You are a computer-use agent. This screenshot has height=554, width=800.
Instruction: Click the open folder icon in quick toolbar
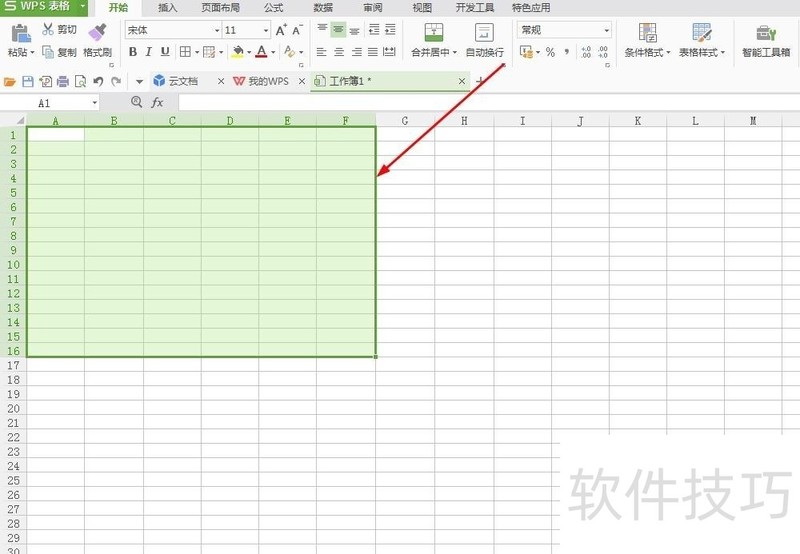click(10, 81)
